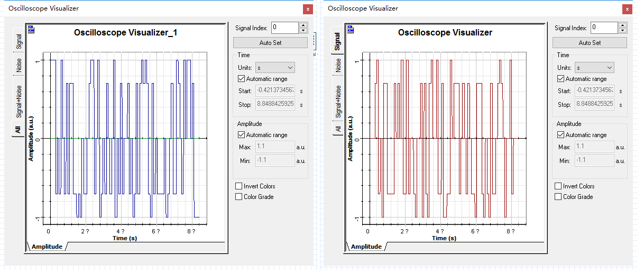Select the Signal+Noise tab in the right window

point(338,101)
